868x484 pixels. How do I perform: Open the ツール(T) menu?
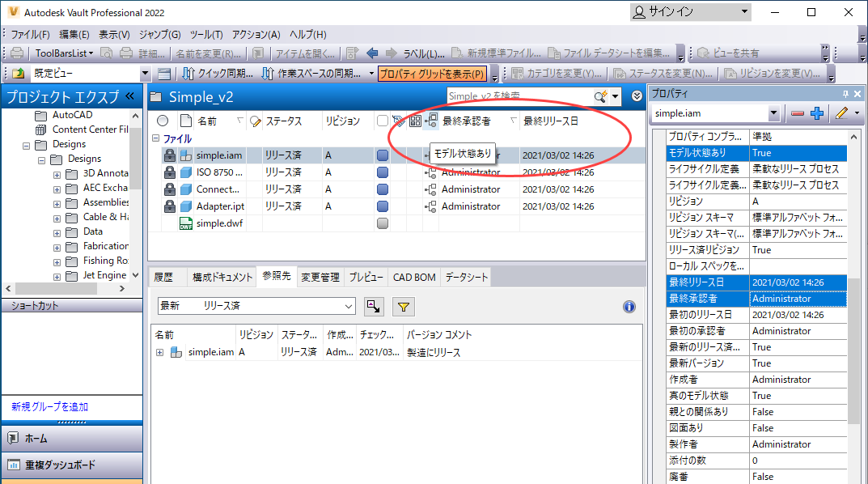206,34
